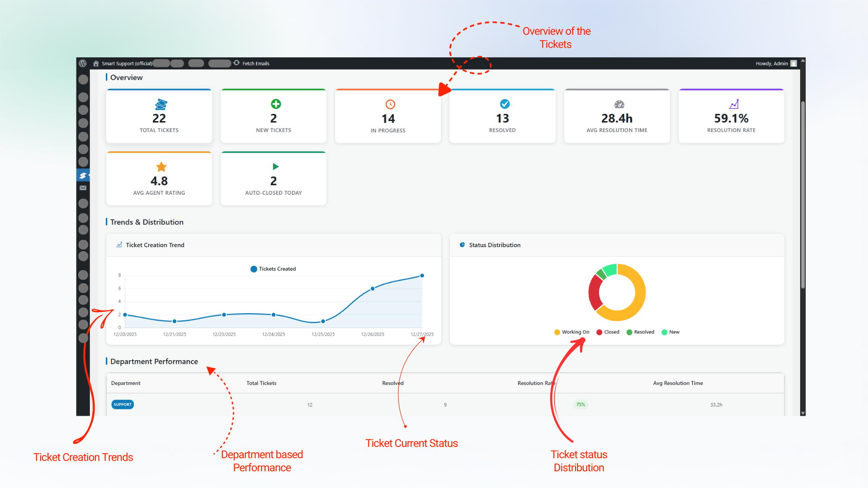This screenshot has height=488, width=868.
Task: Toggle the Closed legend item
Action: (x=608, y=332)
